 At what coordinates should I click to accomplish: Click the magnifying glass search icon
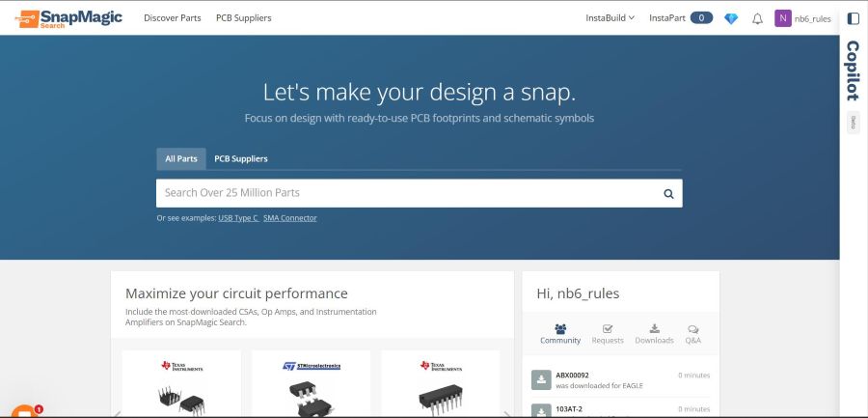[668, 193]
